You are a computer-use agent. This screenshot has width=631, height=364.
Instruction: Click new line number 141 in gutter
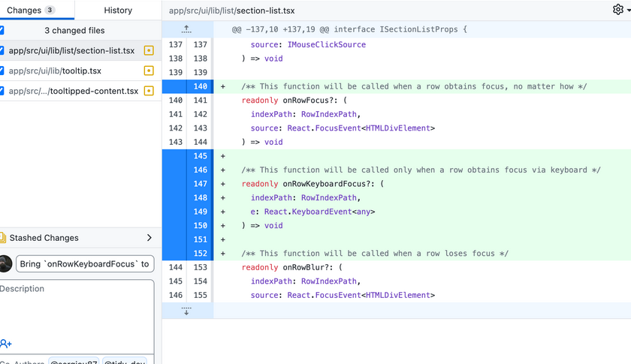click(201, 100)
